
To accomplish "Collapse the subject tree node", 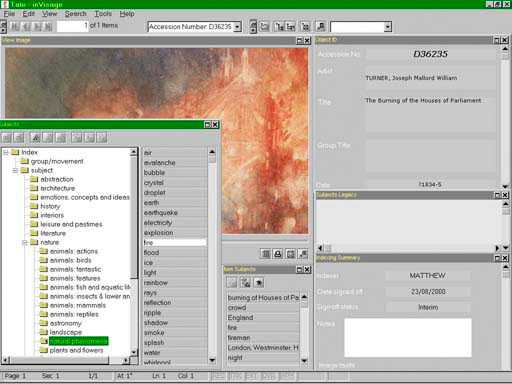I will click(15, 170).
